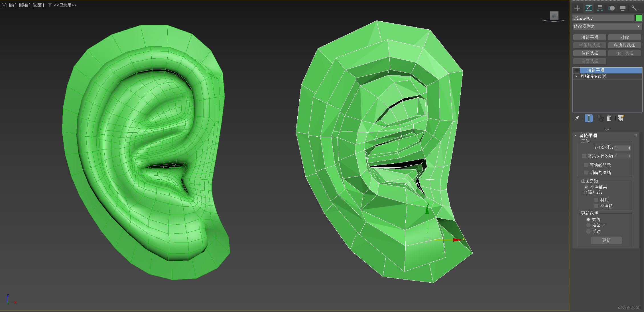This screenshot has width=644, height=312.
Task: Click the pin stack icon
Action: click(x=577, y=118)
